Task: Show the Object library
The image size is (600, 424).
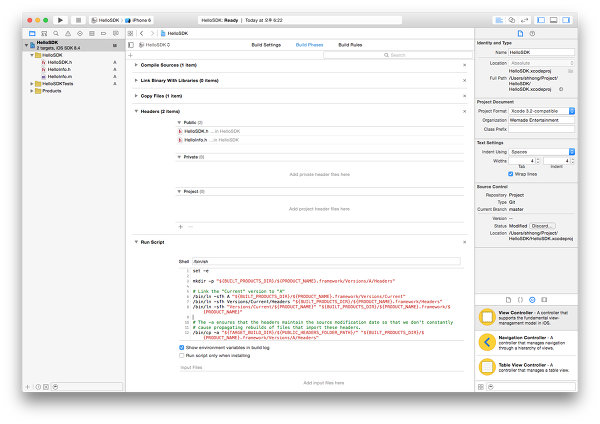Action: [532, 300]
